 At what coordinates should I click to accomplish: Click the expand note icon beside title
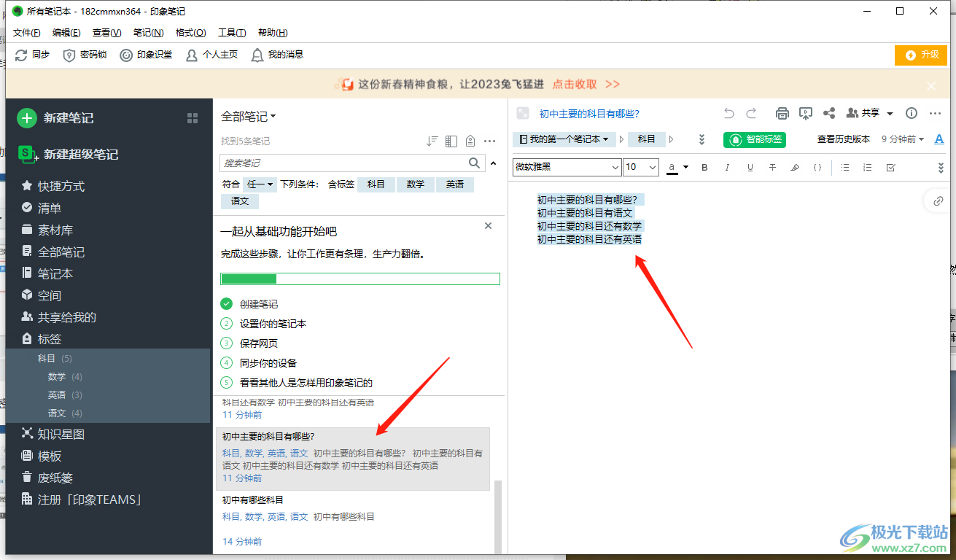pos(522,113)
